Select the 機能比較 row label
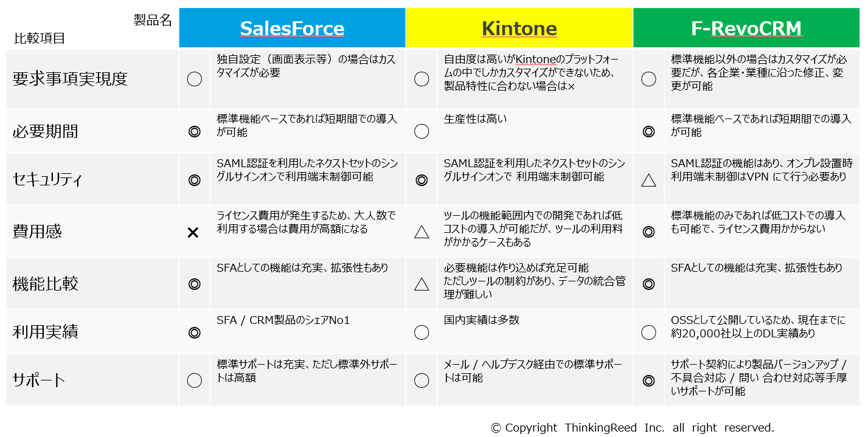Screen dimensions: 868x437 coord(46,284)
